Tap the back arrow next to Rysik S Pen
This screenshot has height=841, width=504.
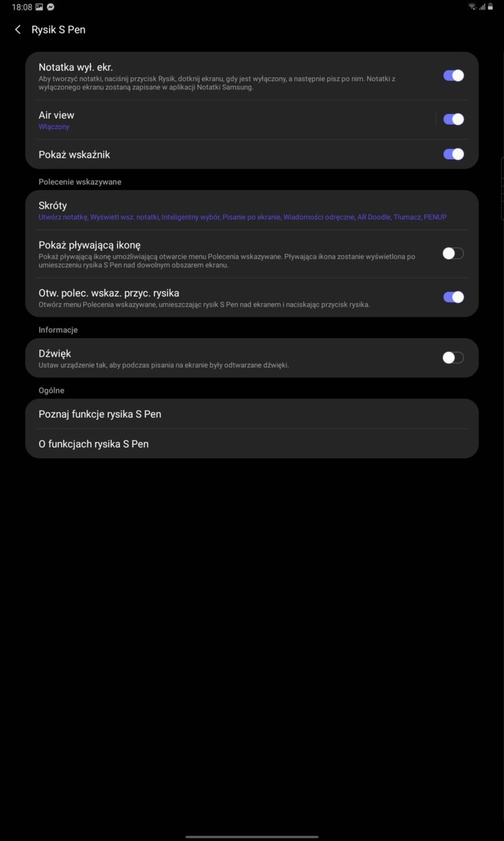click(x=18, y=30)
